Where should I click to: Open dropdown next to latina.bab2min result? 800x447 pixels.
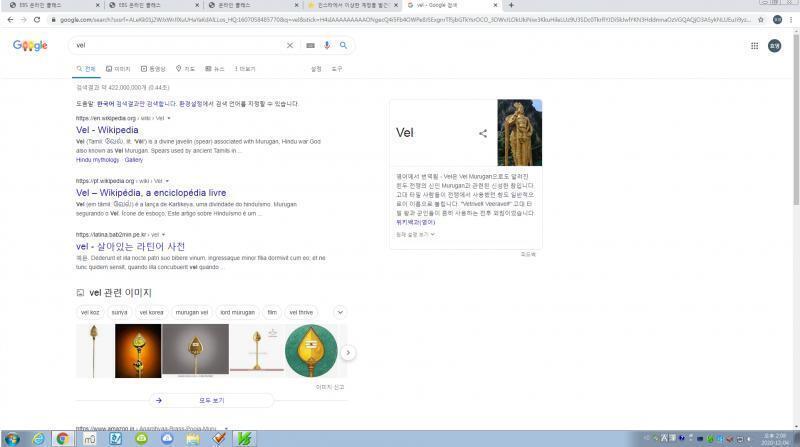click(x=163, y=235)
